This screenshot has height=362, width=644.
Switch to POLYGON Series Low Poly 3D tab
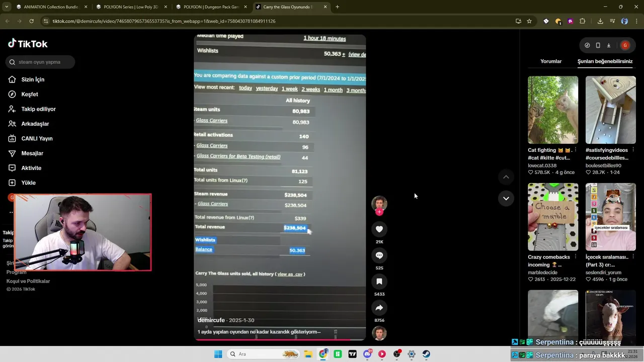[x=131, y=7]
